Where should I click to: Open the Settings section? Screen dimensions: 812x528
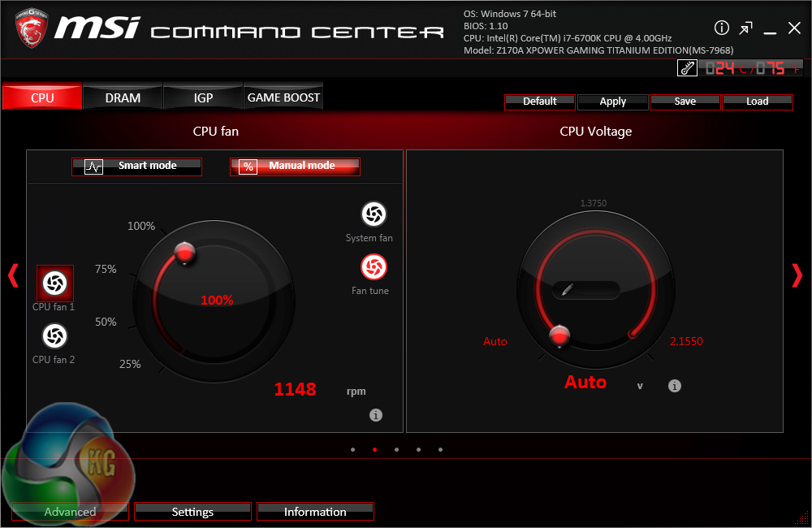pos(192,512)
